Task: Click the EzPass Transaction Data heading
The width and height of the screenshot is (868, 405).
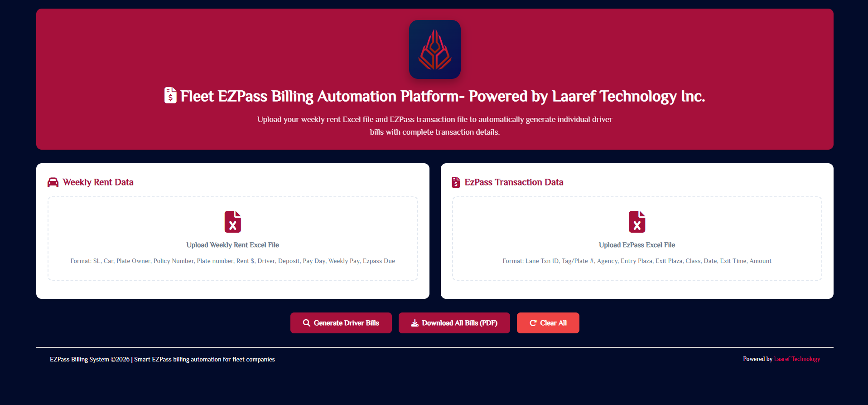Action: coord(514,182)
